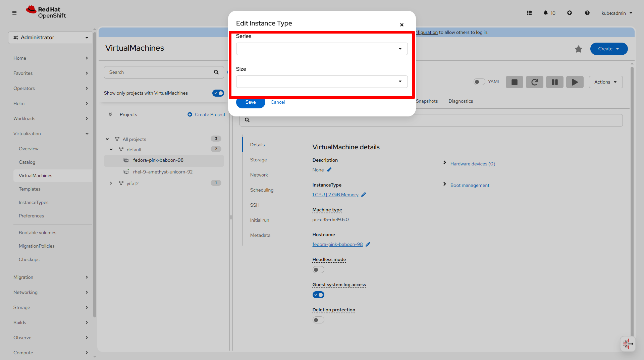The image size is (644, 360).
Task: Click the Create Project link
Action: 207,114
